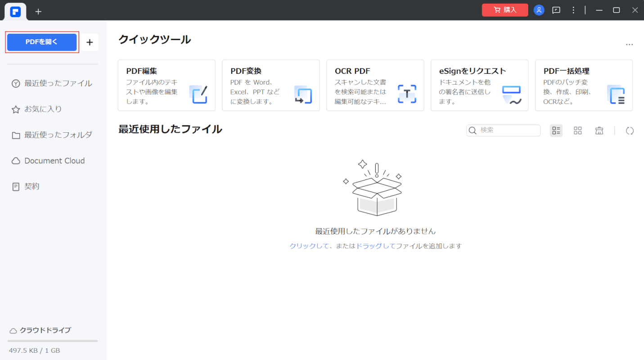
Task: Click the cloud drive storage usage bar
Action: (53, 341)
